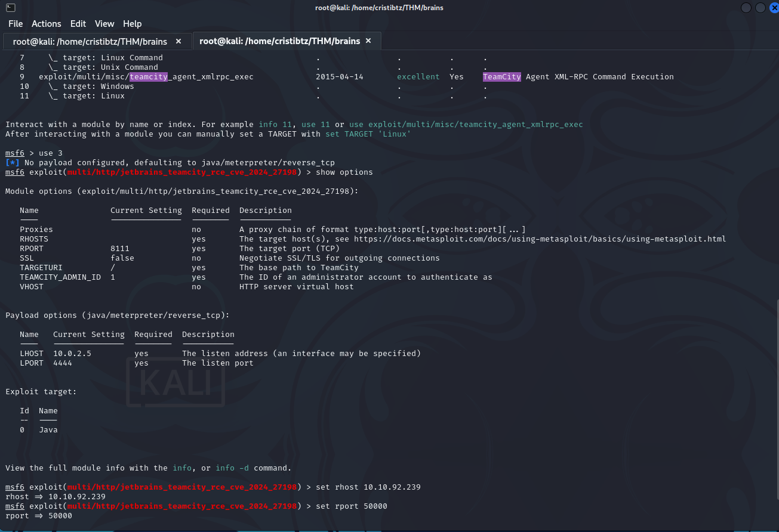Click the 'RHOSTS' option name
779x532 pixels.
click(x=34, y=239)
